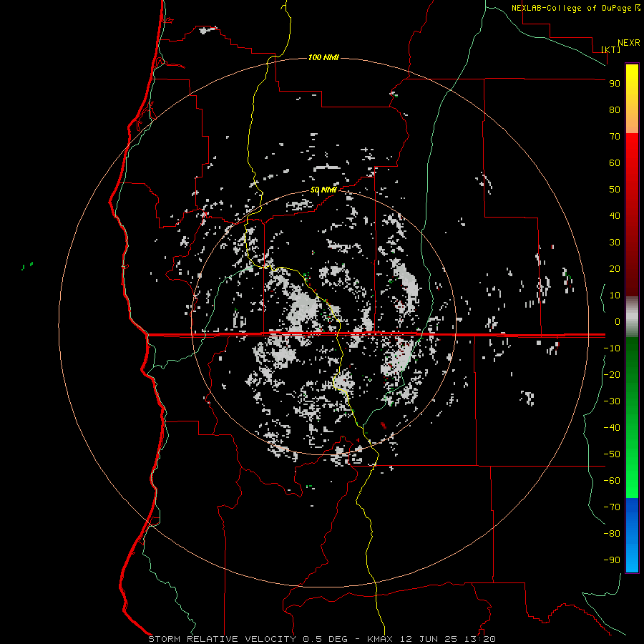Select the red segment of the velocity color bar
The height and width of the screenshot is (644, 644).
[x=632, y=215]
